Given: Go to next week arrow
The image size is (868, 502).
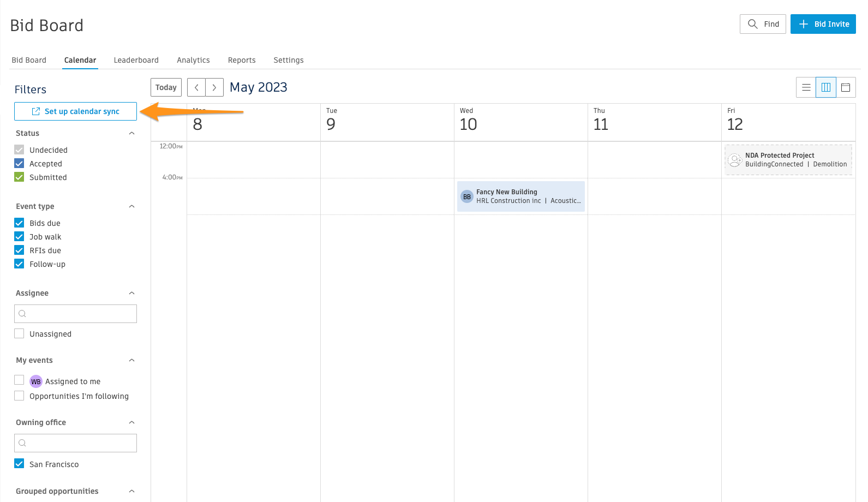Looking at the screenshot, I should tap(214, 87).
